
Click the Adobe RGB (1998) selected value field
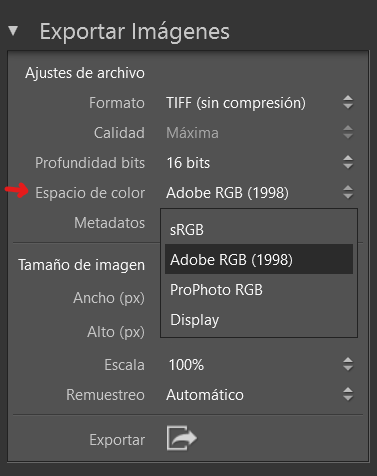227,193
